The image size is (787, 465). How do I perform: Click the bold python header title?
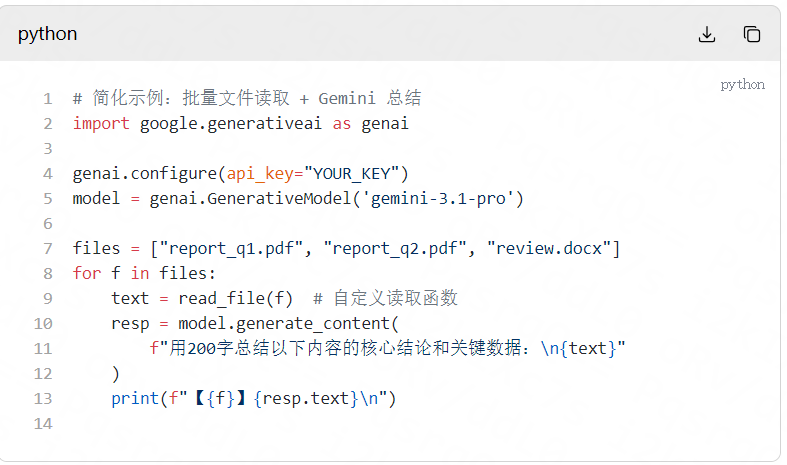tap(47, 34)
